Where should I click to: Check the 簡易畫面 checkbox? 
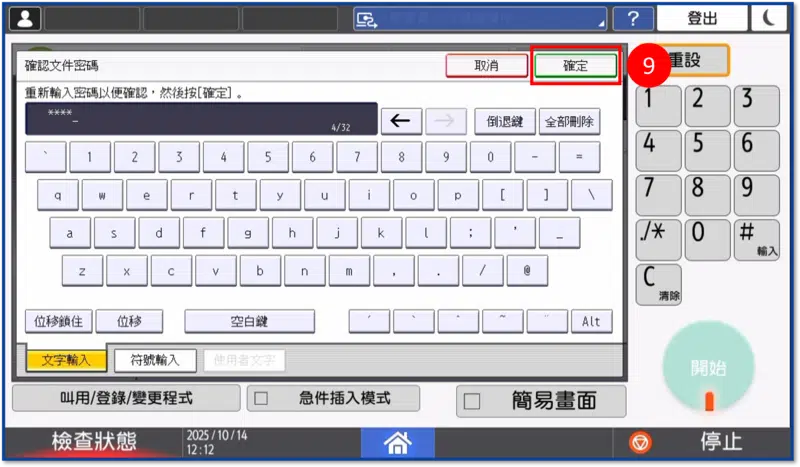(472, 401)
